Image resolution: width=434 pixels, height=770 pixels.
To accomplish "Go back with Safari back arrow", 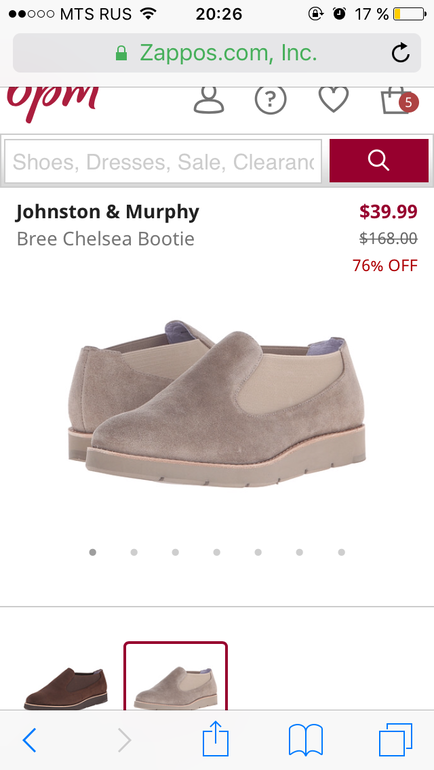I will pyautogui.click(x=29, y=740).
